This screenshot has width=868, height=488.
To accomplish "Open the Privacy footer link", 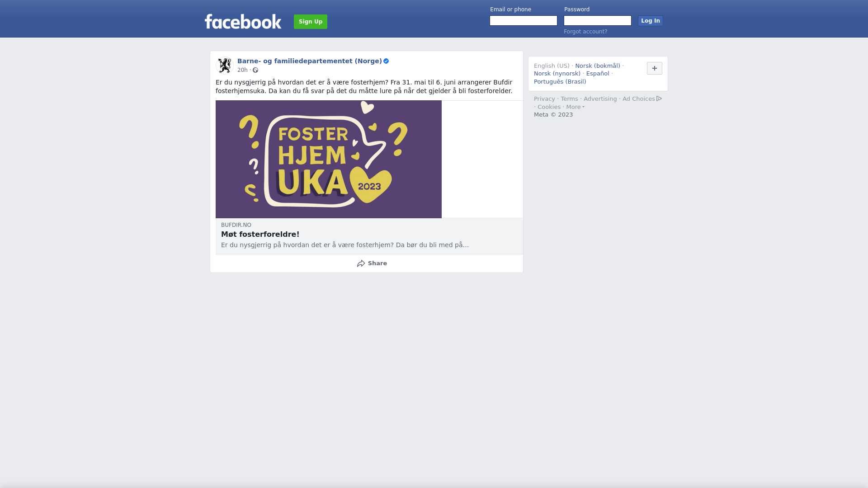I will point(544,99).
